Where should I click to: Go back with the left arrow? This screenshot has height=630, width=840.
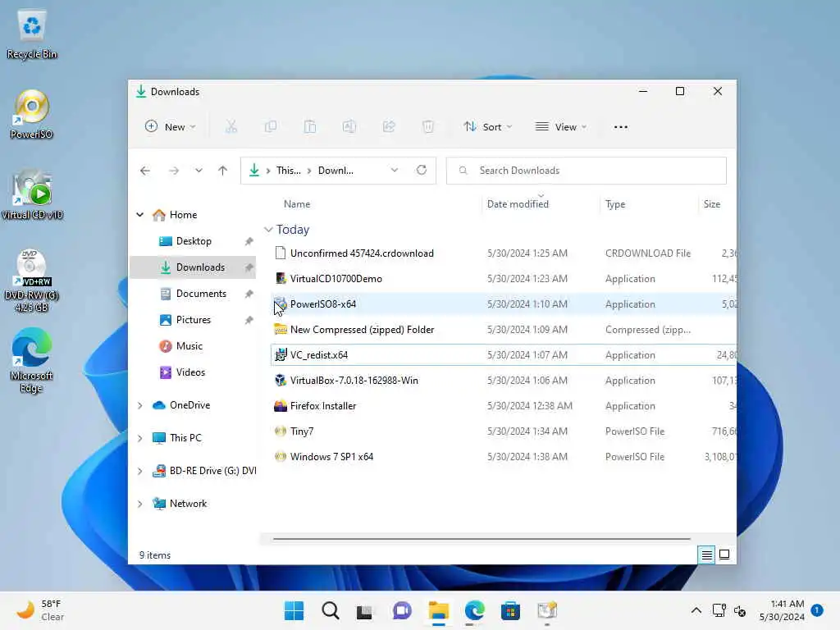tap(145, 171)
